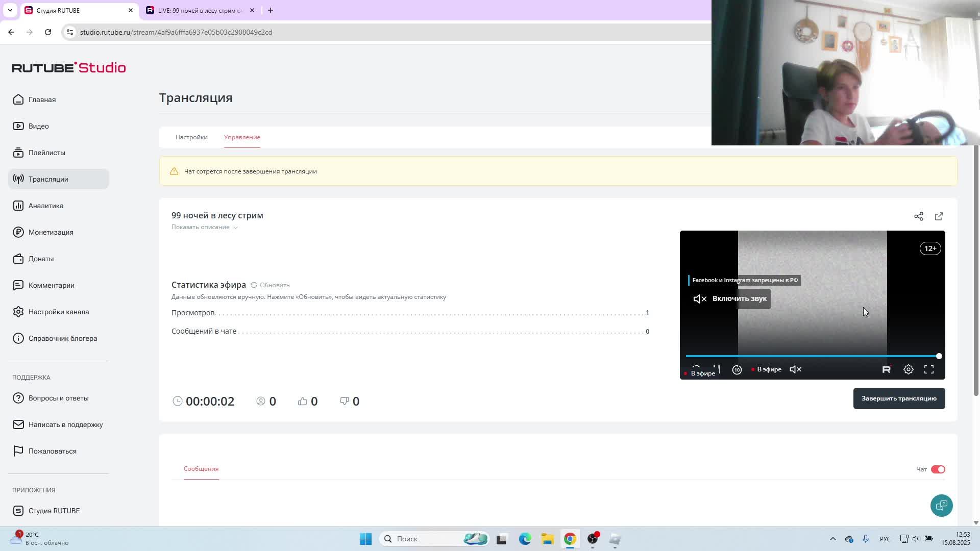Click the Завершить трансляцию button
Screen dimensions: 980x551
point(898,398)
